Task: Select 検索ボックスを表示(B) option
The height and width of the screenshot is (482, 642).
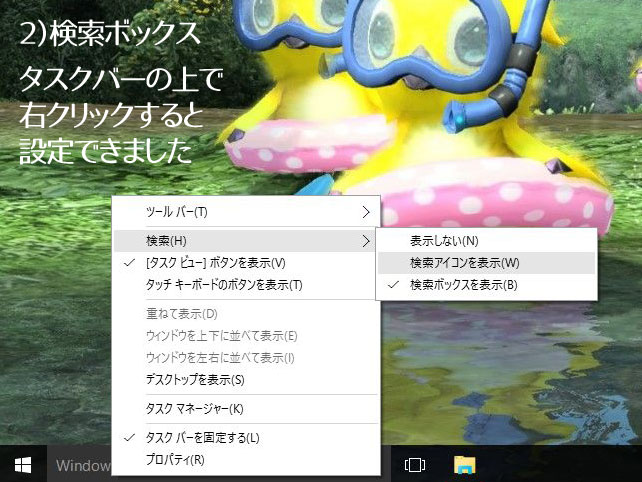Action: click(x=486, y=285)
